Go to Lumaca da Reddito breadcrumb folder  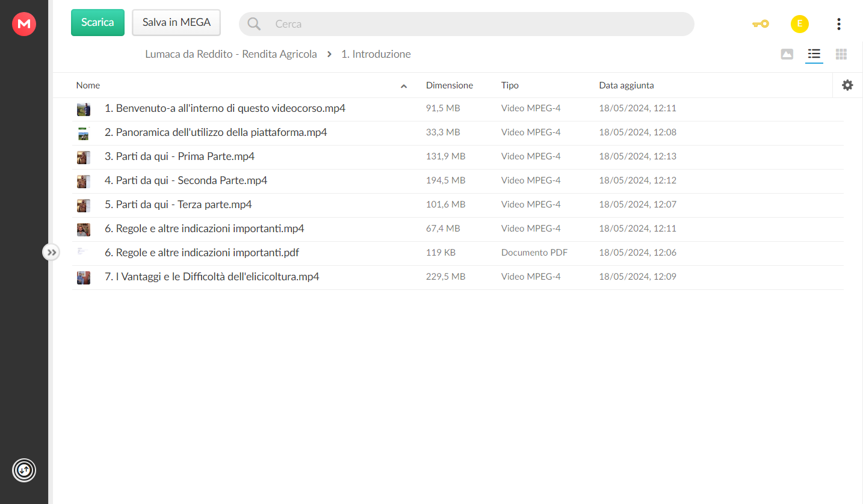click(231, 54)
